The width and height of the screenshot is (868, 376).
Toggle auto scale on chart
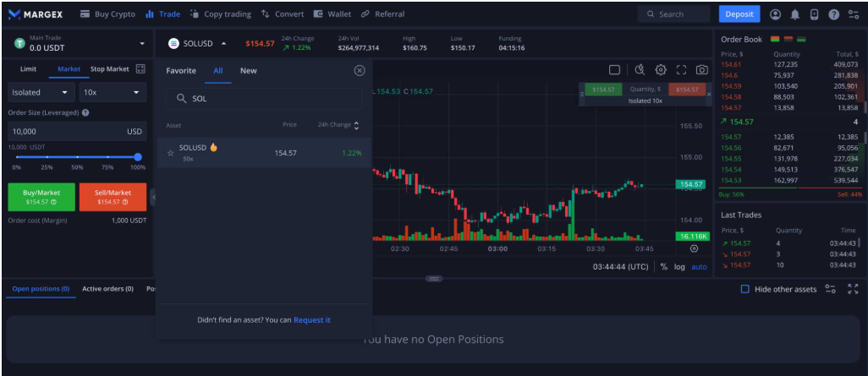tap(699, 267)
